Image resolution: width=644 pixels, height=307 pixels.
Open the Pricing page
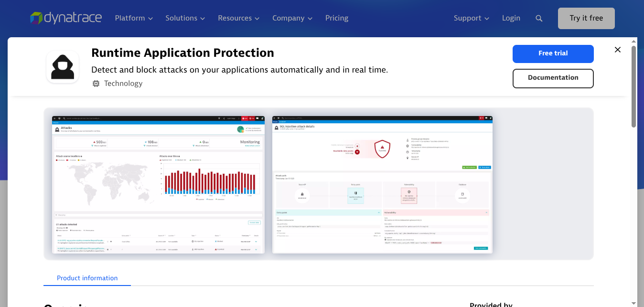click(336, 18)
